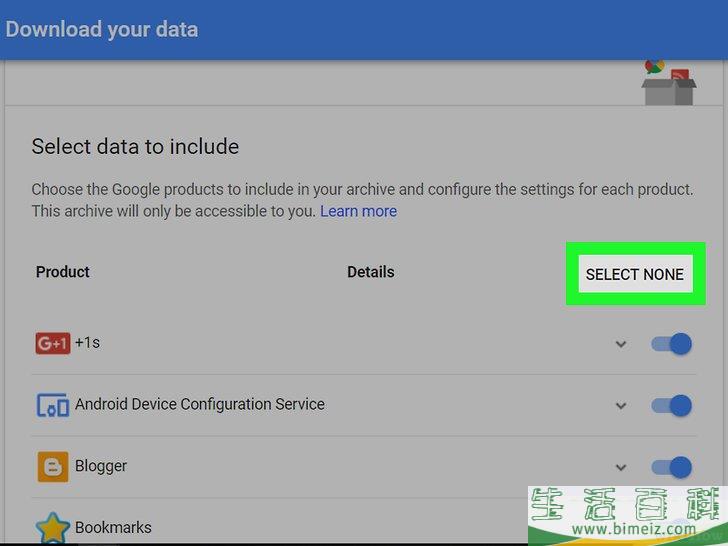Click the archive box illustration icon
The width and height of the screenshot is (728, 546).
[x=669, y=82]
